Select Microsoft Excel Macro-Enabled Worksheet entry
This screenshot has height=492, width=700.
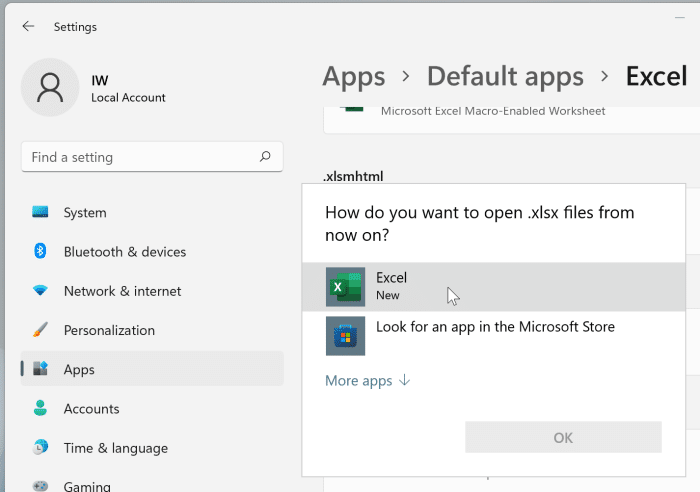click(511, 120)
